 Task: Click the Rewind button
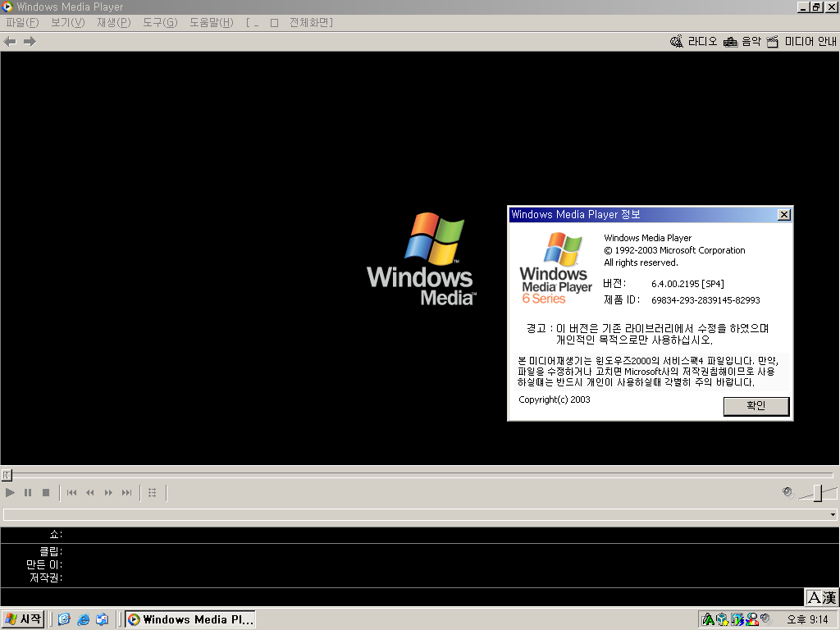click(90, 492)
